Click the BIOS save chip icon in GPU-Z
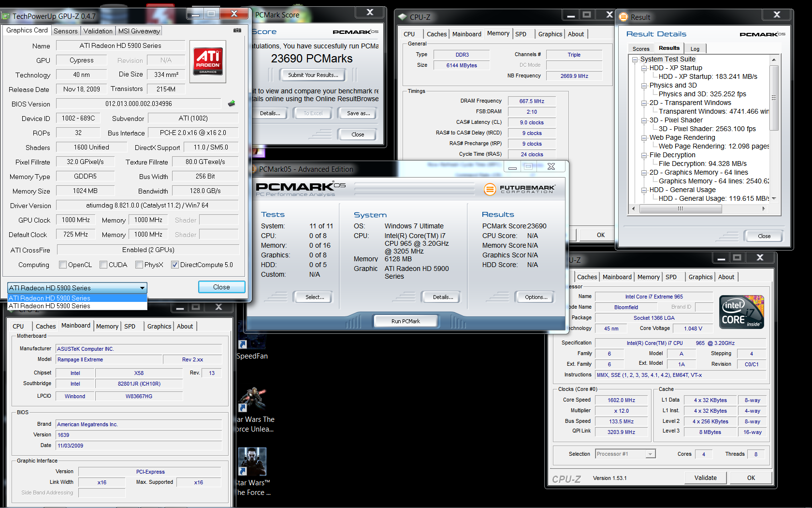 (x=232, y=103)
